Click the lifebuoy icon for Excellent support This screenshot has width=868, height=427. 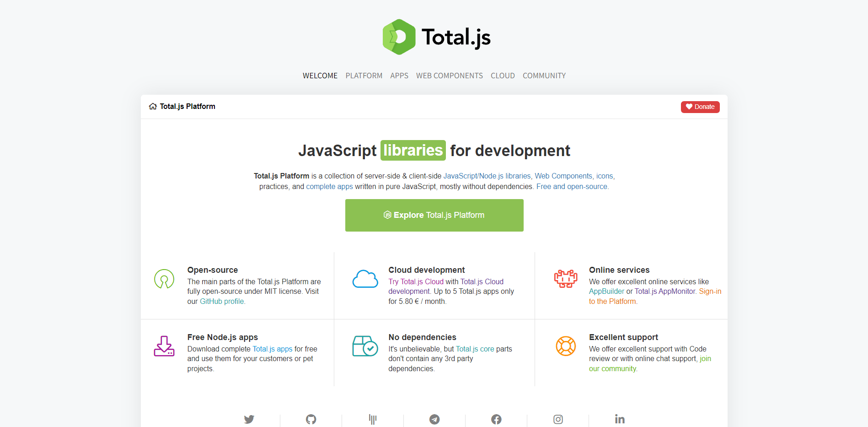[x=566, y=346]
